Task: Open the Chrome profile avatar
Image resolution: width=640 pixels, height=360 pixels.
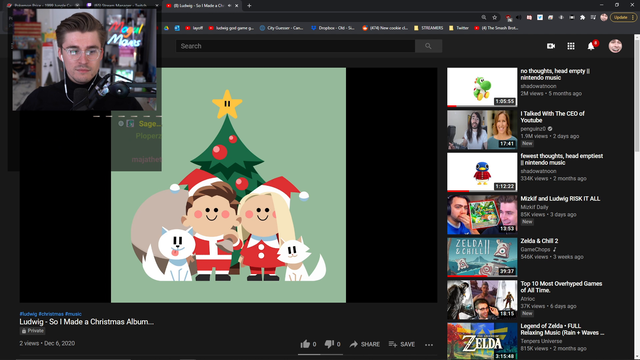Action: [x=604, y=17]
